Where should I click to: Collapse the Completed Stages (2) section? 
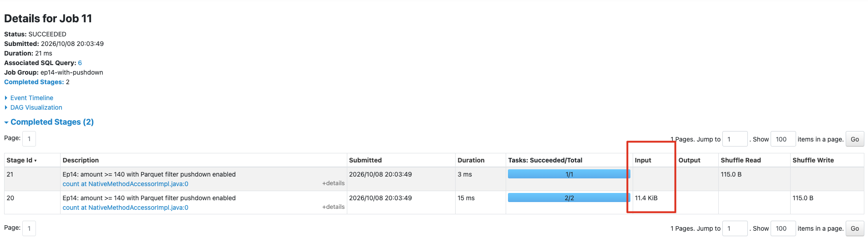tap(52, 122)
